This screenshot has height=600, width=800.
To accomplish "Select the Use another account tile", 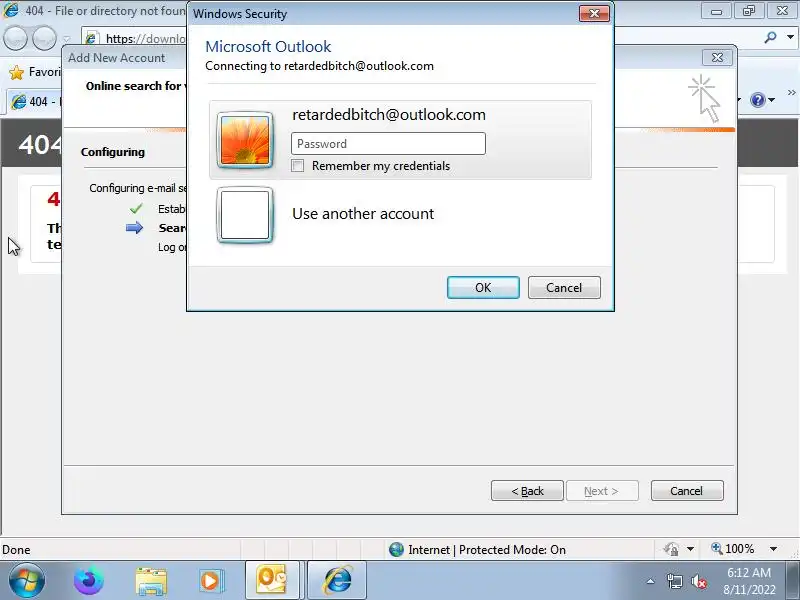I will (400, 214).
